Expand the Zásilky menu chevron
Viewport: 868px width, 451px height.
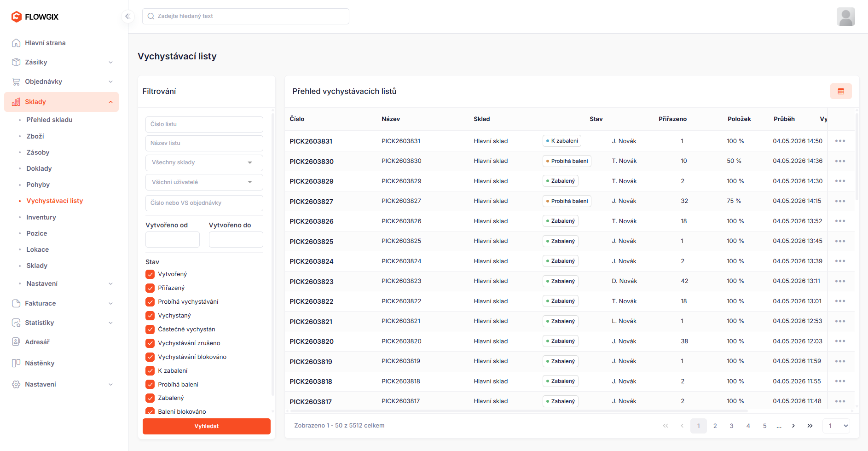[110, 62]
